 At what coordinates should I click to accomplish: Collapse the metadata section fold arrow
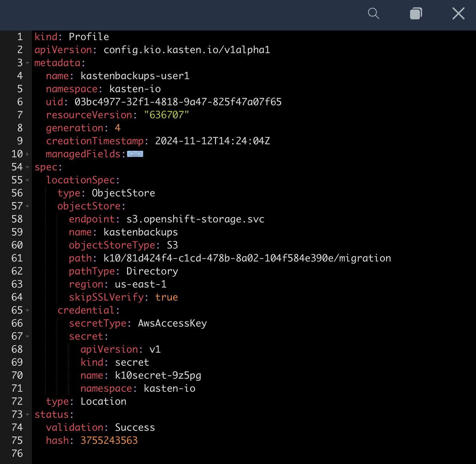click(x=27, y=63)
